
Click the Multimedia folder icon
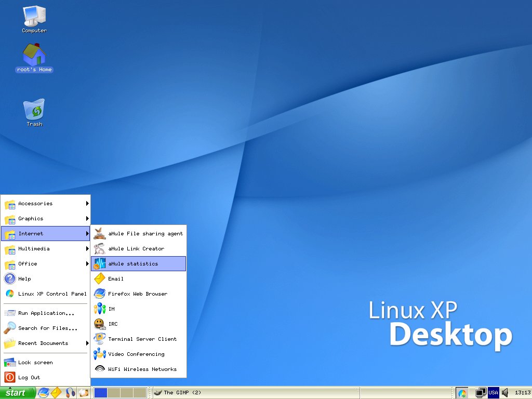(x=10, y=249)
